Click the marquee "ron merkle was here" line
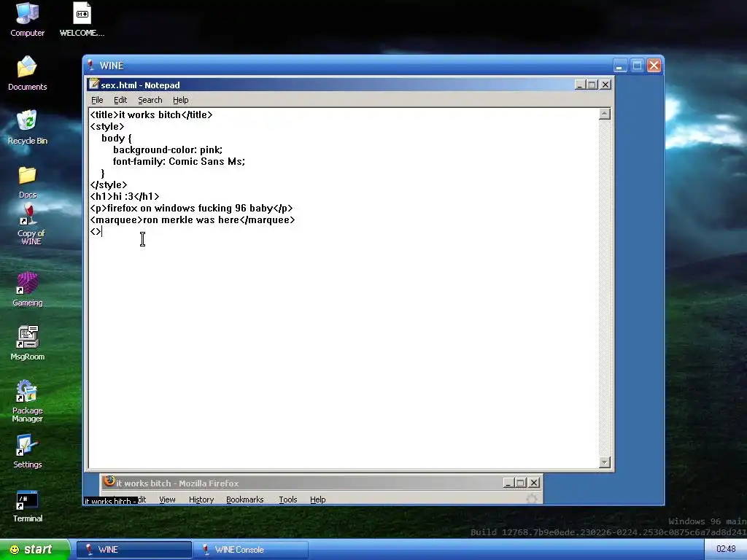The height and width of the screenshot is (560, 747). coord(193,219)
